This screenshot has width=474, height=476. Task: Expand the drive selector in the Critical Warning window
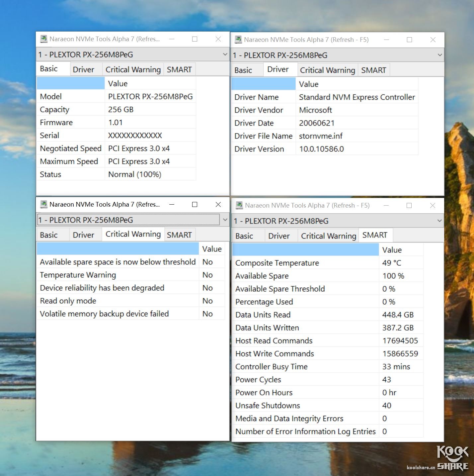[x=225, y=220]
